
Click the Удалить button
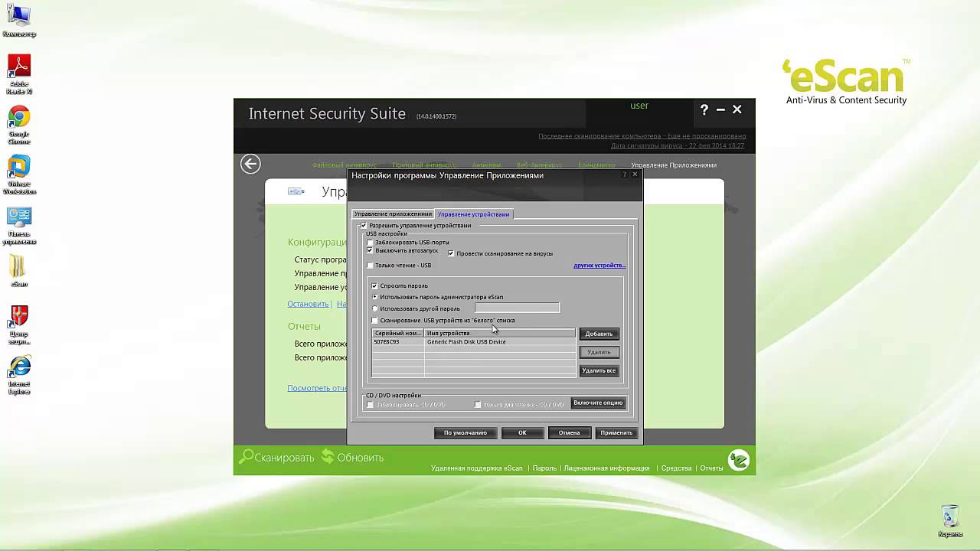point(599,352)
